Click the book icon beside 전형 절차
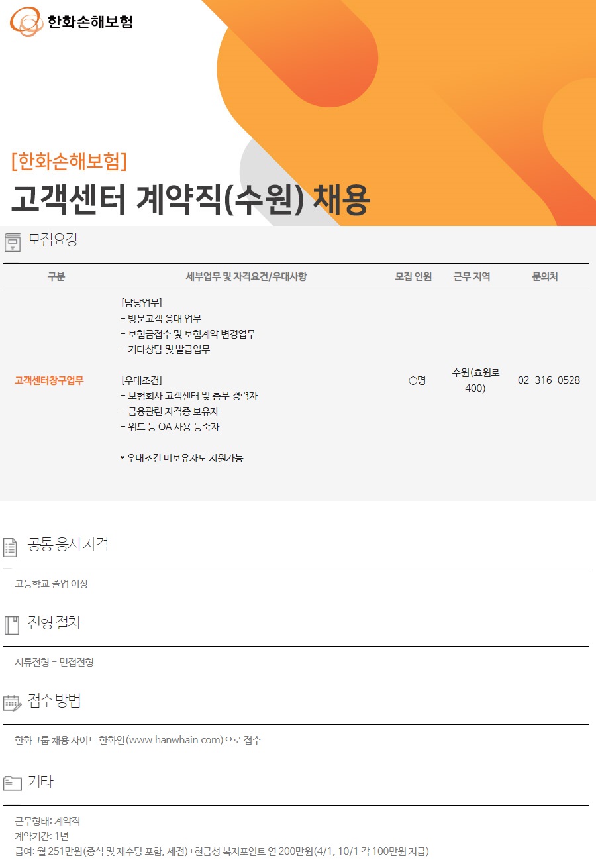The image size is (596, 868). pyautogui.click(x=11, y=625)
